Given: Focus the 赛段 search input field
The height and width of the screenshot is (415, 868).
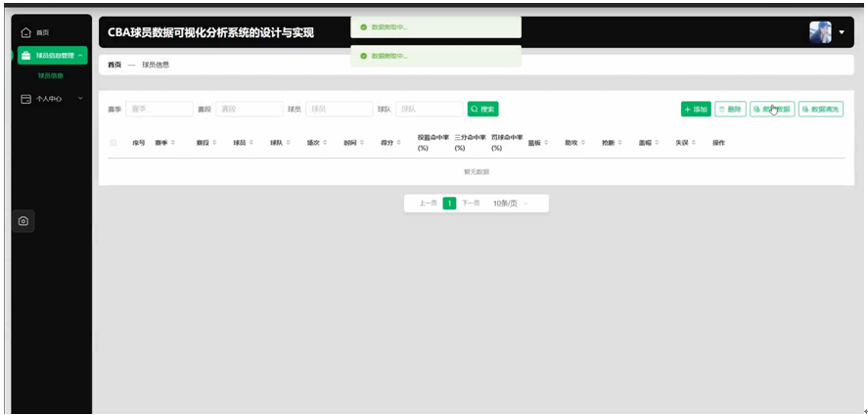Looking at the screenshot, I should [x=250, y=109].
